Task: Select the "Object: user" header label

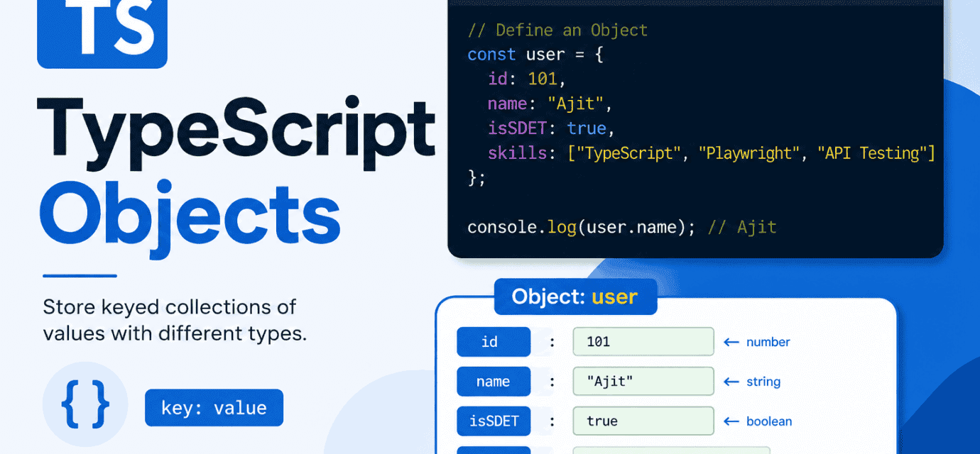Action: [x=575, y=297]
